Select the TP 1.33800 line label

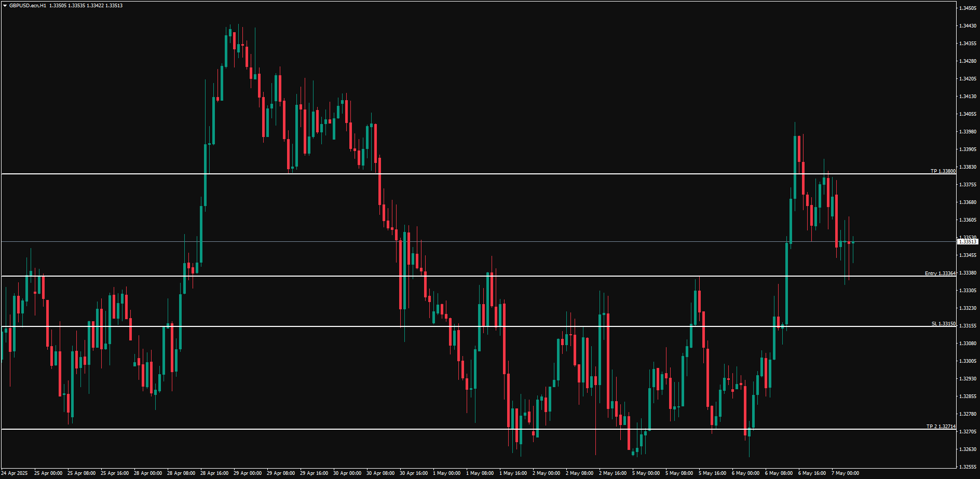point(943,171)
